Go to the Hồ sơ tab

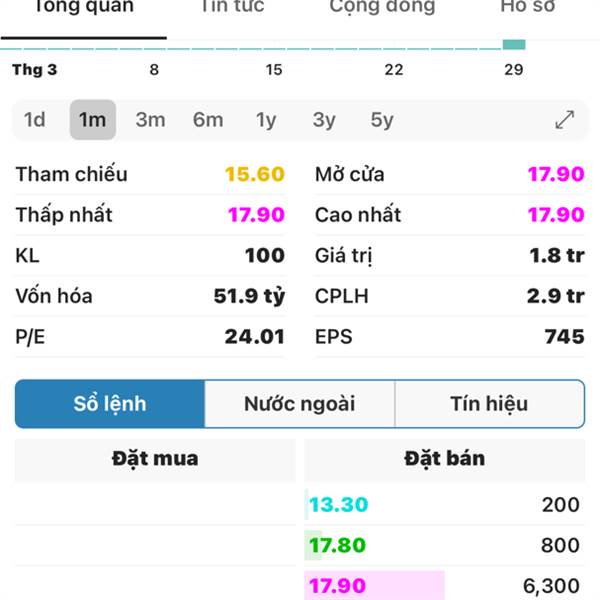528,7
